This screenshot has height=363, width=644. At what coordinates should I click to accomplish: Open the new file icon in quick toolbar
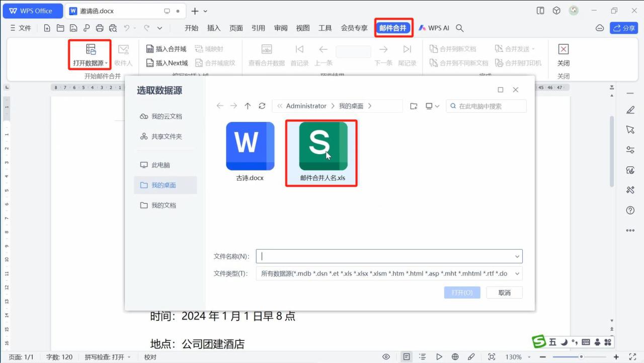coord(47,28)
